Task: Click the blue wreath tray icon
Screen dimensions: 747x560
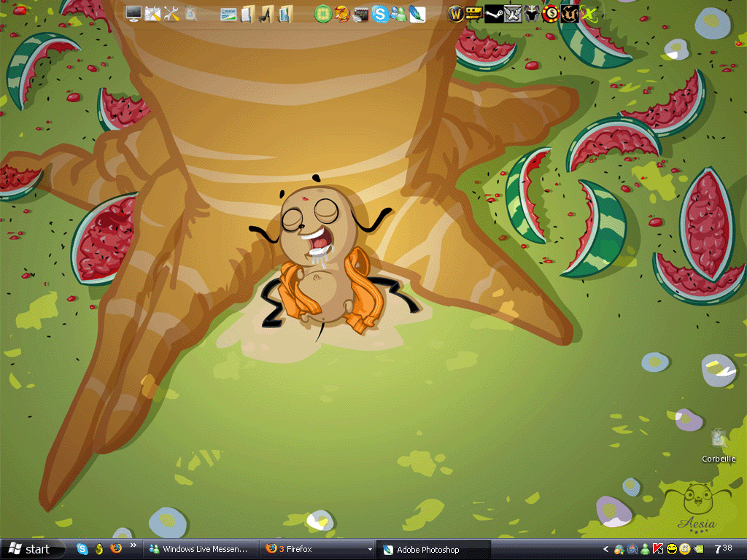Action: (x=632, y=550)
